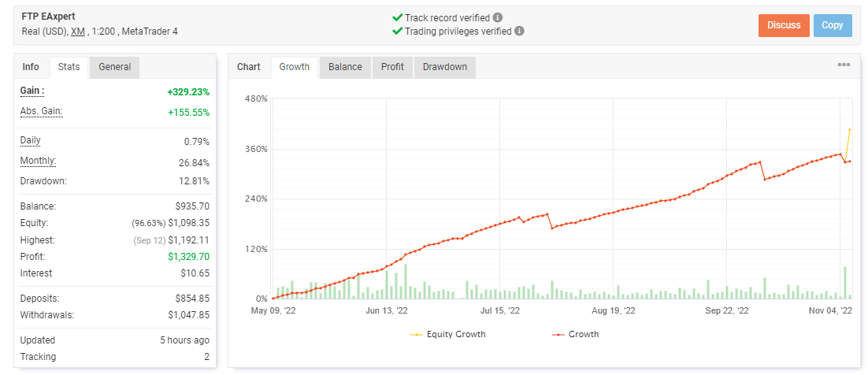Click the Trading privileges verified checkmark
The image size is (868, 375).
point(397,32)
